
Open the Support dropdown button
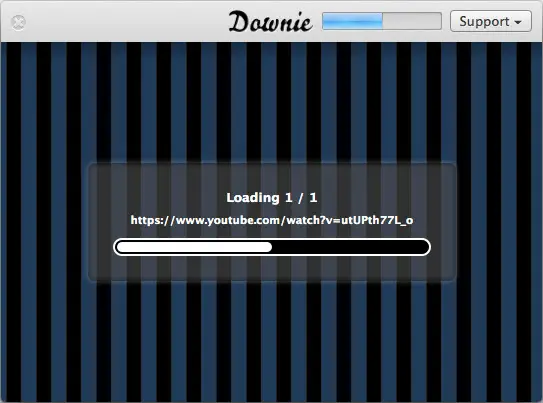coord(491,21)
